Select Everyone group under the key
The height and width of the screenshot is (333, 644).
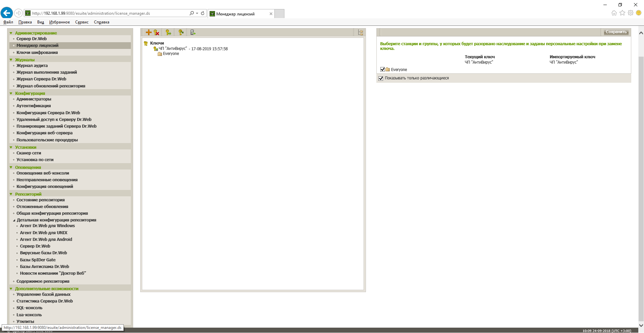pos(171,54)
